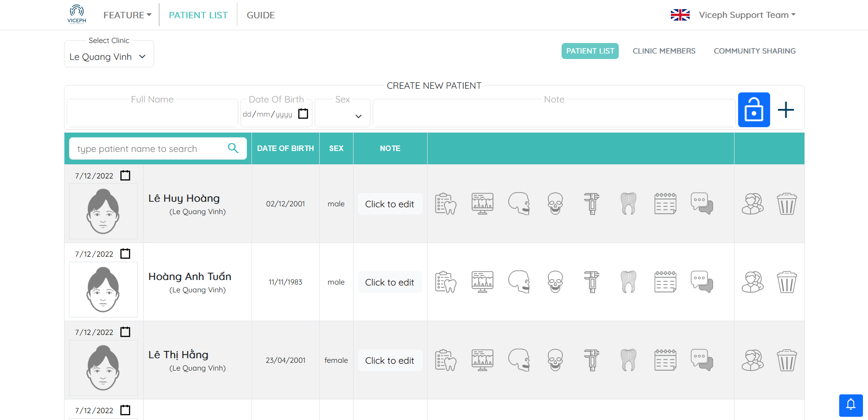
Task: Open monitor analysis icon for Lê Thị Hằng
Action: click(x=482, y=360)
